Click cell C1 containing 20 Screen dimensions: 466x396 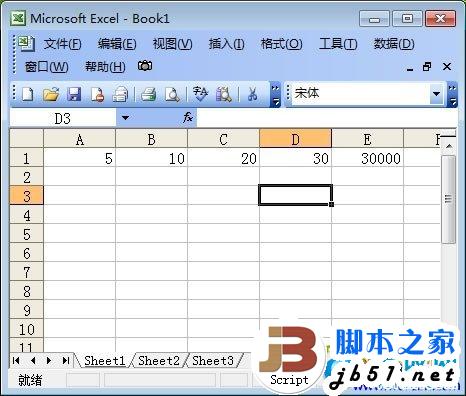[x=223, y=157]
